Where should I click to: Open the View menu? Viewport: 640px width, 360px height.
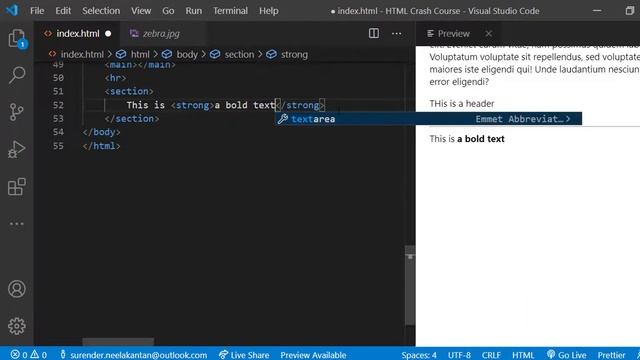[141, 11]
